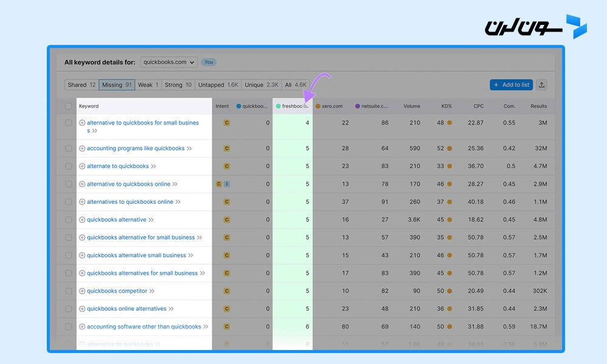Show the All keywords tab
This screenshot has width=607, height=364.
pos(296,85)
